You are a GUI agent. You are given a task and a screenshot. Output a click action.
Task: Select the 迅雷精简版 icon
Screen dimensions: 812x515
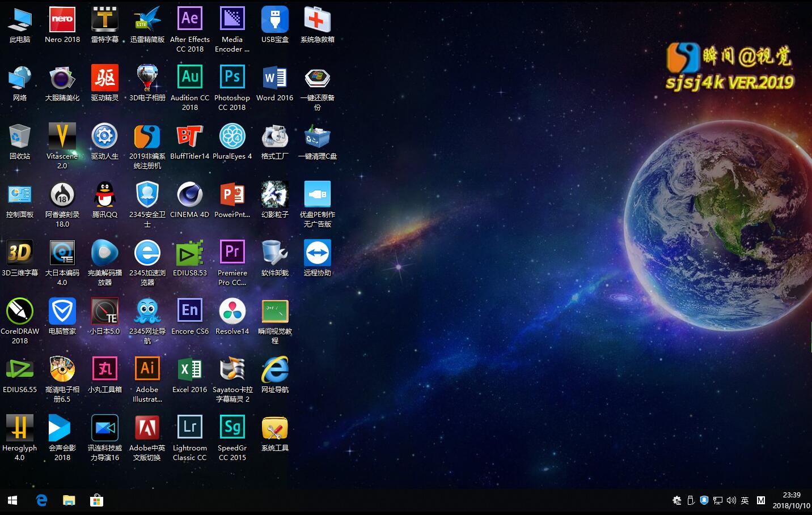(147, 20)
